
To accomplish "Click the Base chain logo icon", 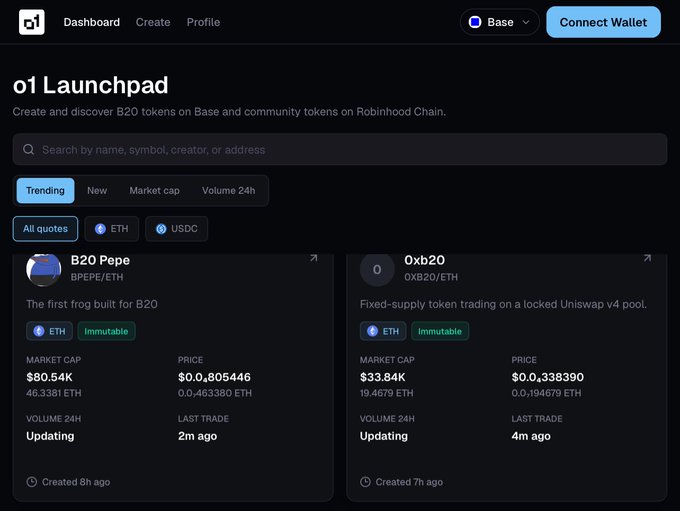I will [x=475, y=22].
